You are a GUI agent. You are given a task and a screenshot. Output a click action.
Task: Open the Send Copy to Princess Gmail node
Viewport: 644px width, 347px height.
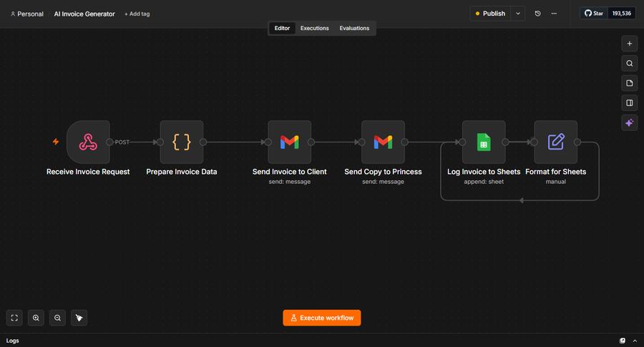tap(384, 142)
